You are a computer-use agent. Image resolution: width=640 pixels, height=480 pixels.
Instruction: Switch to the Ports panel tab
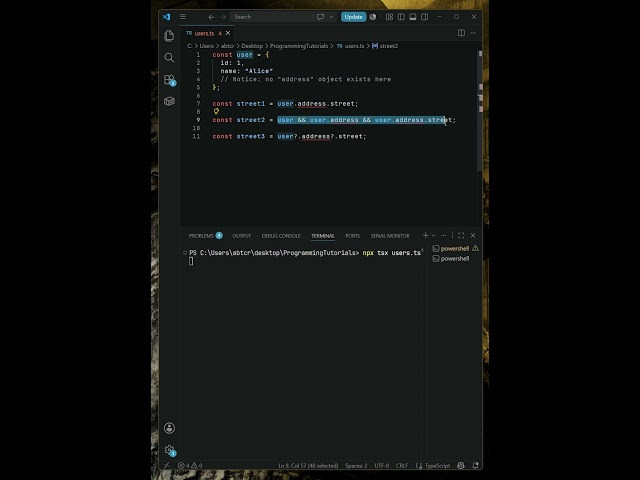(x=353, y=236)
